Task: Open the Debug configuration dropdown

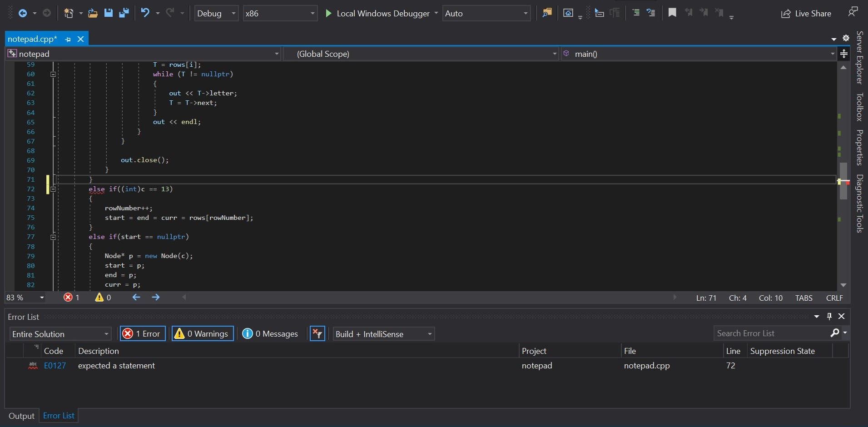Action: (217, 14)
